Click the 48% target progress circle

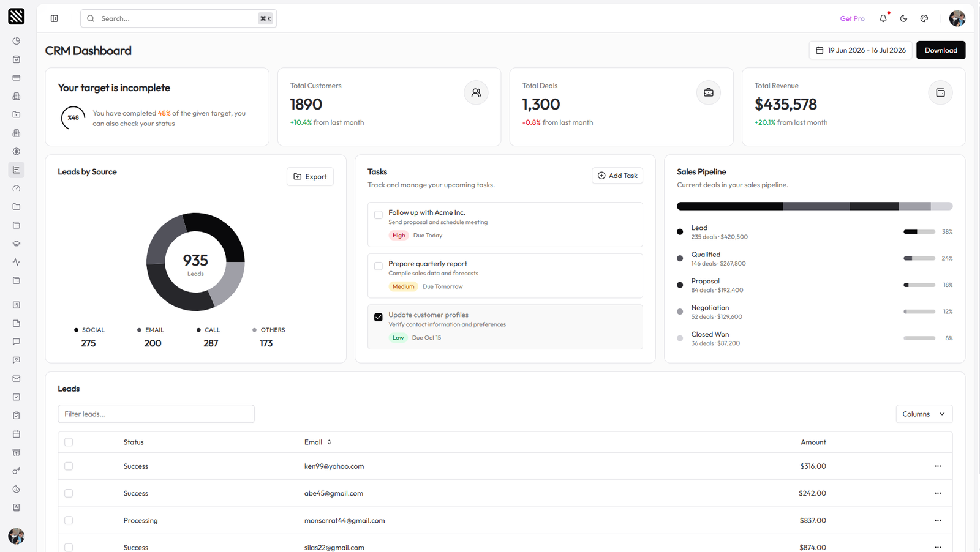pos(73,117)
